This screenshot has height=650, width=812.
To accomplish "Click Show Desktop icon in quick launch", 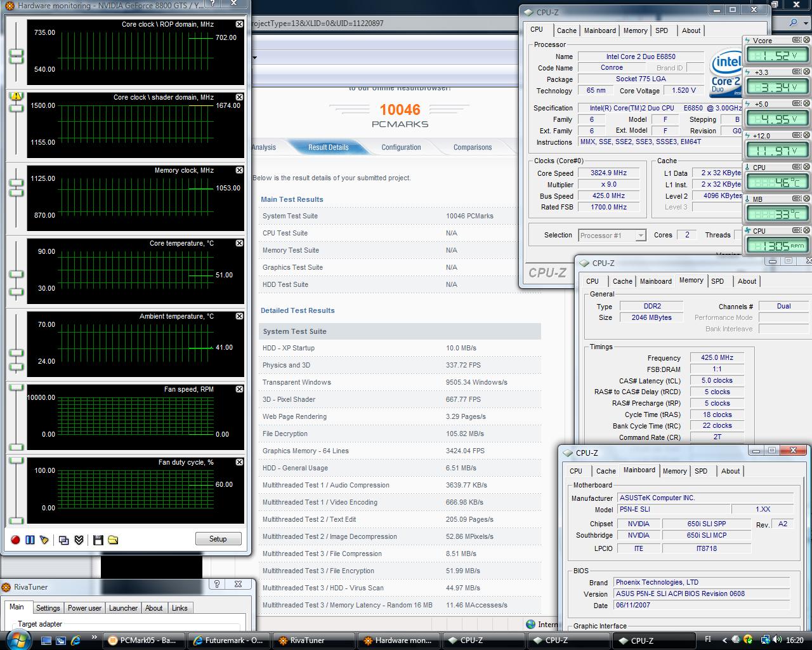I will [46, 640].
